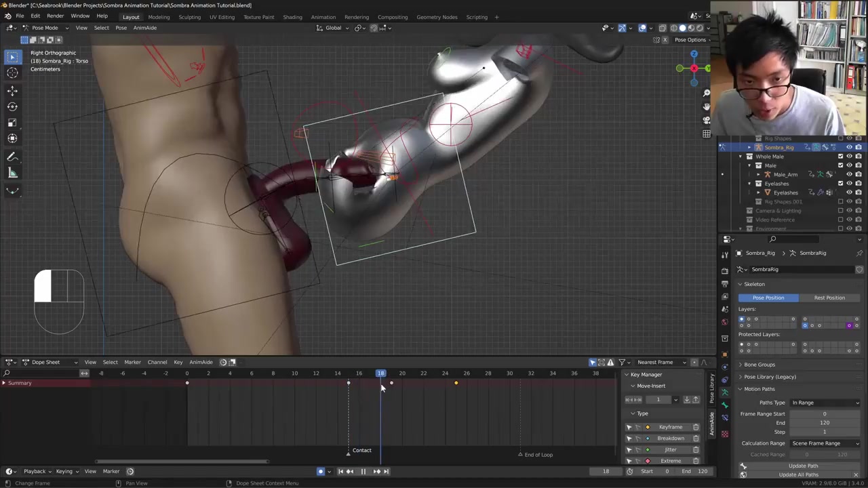Select the Move tool in the left toolbar

(12, 91)
